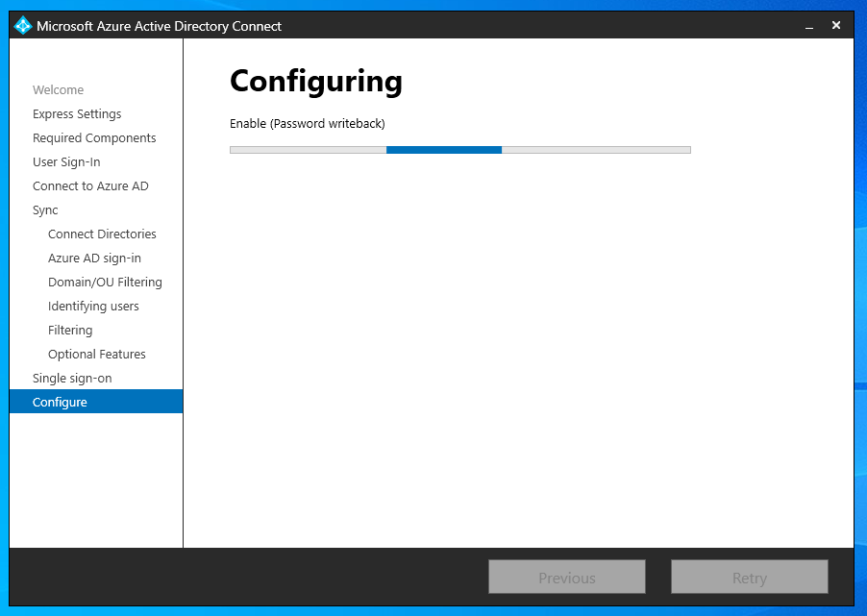Go to Domain/OU Filtering page

pos(105,282)
